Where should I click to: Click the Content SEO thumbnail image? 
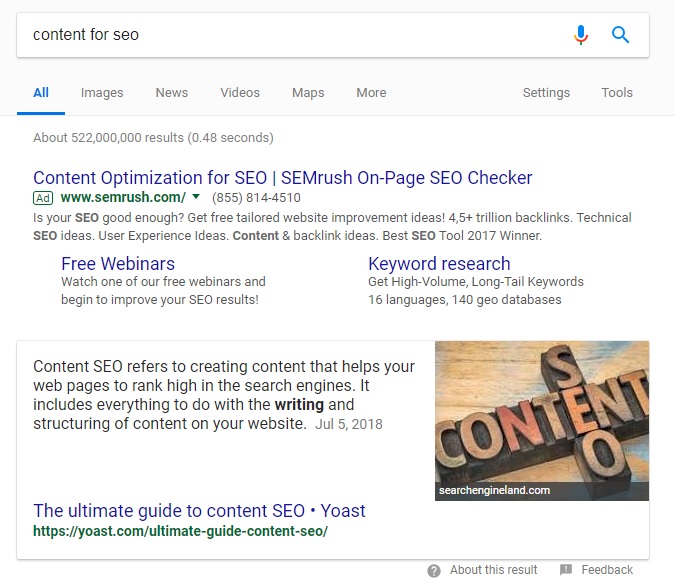pyautogui.click(x=542, y=420)
